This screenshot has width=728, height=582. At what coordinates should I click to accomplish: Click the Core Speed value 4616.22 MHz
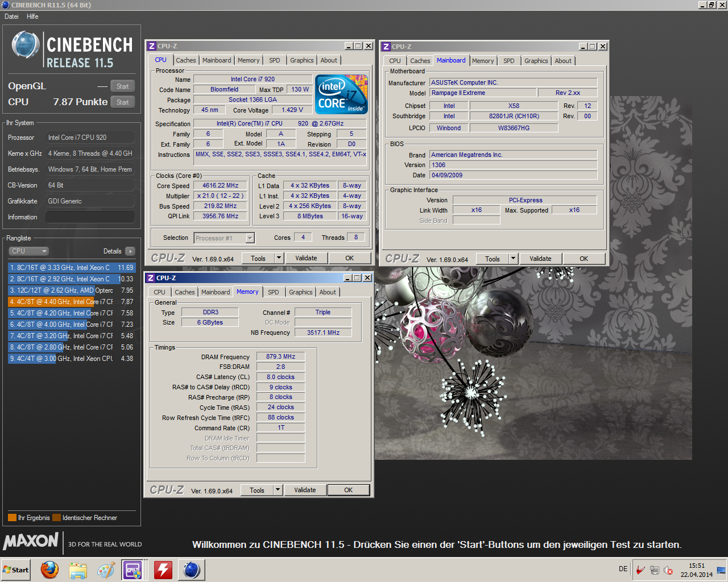pyautogui.click(x=220, y=185)
